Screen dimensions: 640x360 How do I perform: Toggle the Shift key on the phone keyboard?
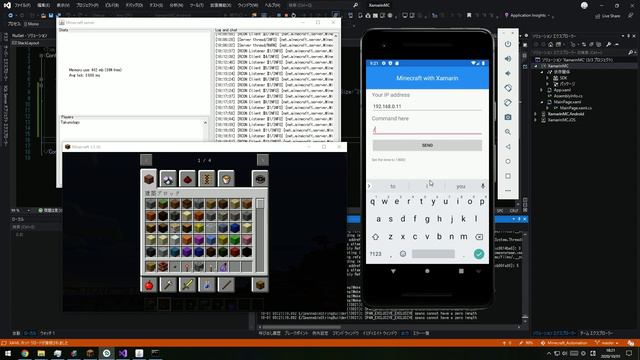pos(376,237)
